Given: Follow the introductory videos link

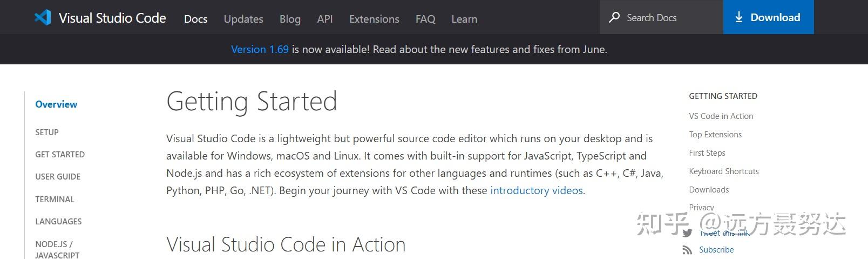Looking at the screenshot, I should coord(537,190).
